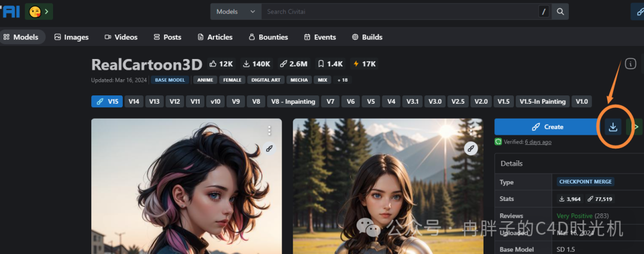Click the blue Create button
This screenshot has width=644, height=254.
(x=548, y=127)
